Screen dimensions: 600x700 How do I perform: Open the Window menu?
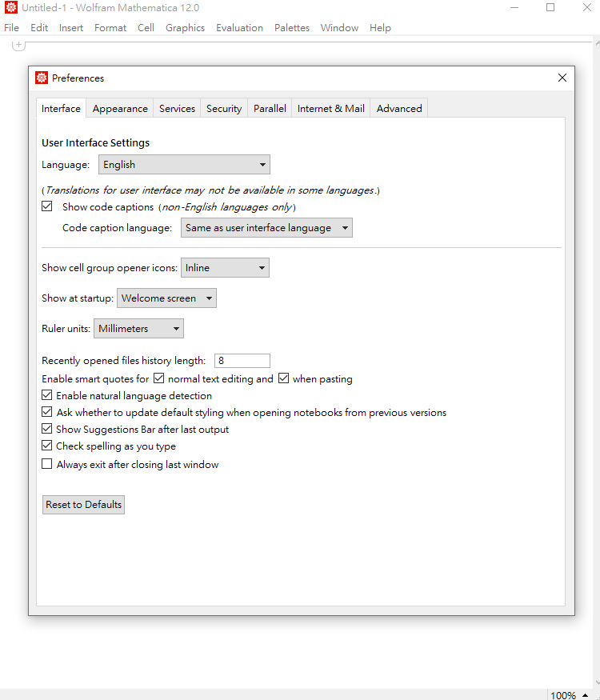coord(339,28)
